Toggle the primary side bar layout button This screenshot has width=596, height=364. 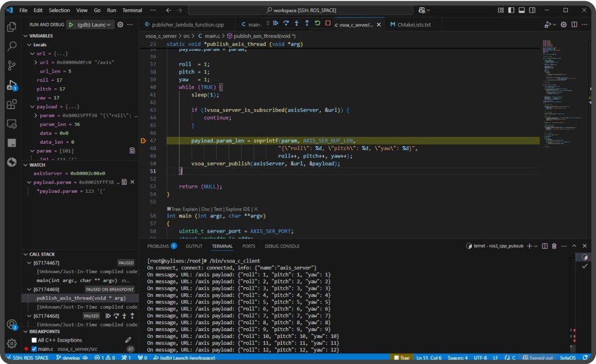511,10
